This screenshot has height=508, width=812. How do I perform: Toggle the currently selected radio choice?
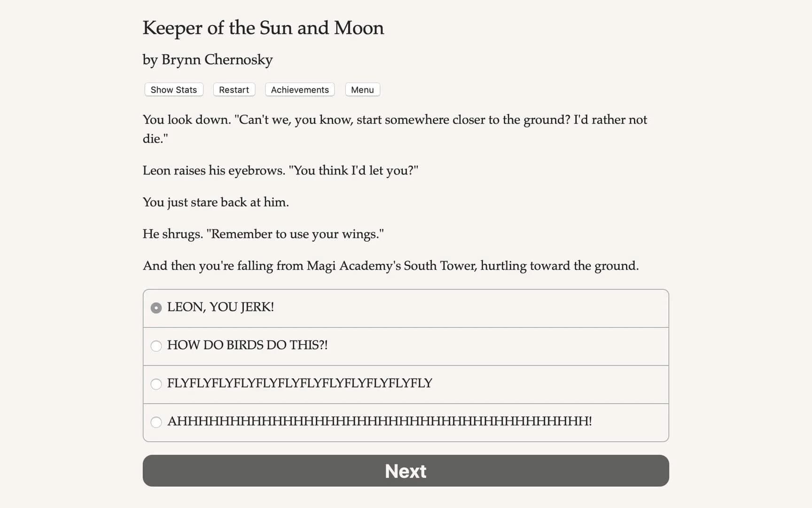pos(156,308)
